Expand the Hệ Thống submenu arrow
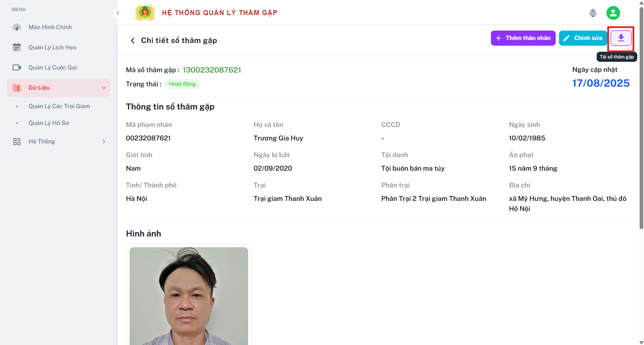This screenshot has width=644, height=345. click(104, 141)
